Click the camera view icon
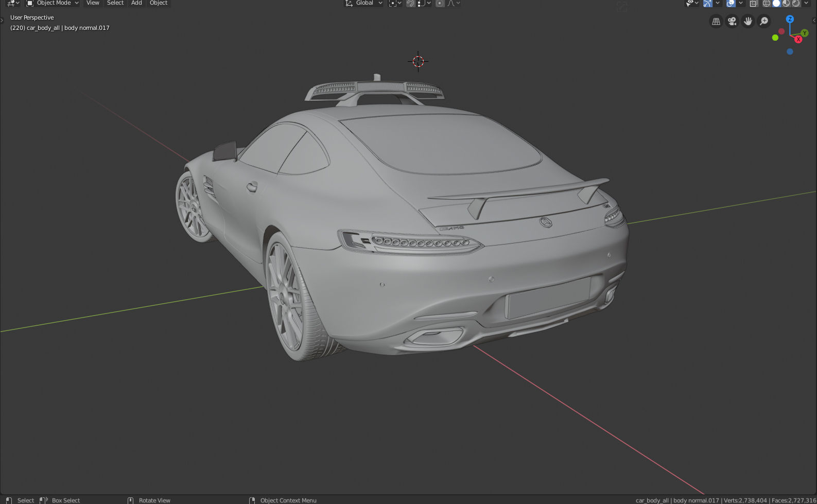817x504 pixels. [x=732, y=21]
